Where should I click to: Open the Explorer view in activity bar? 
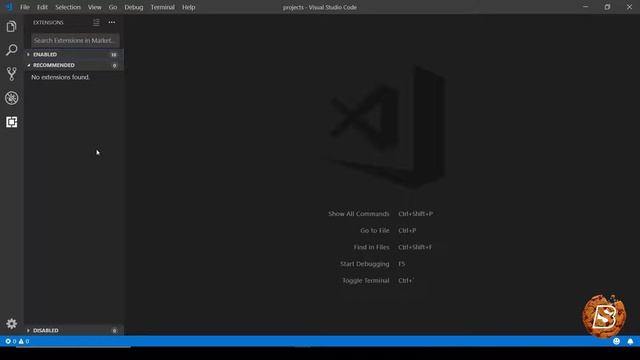pyautogui.click(x=11, y=27)
